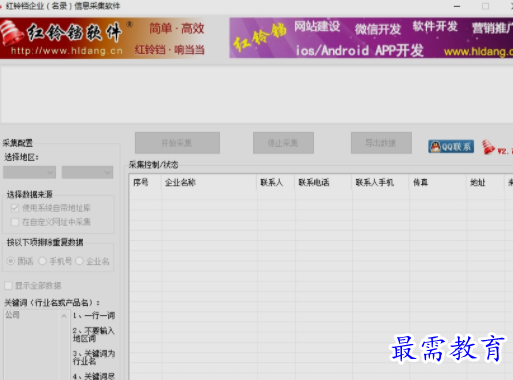Select the 固话 radio button
Viewport: 513px width, 380px height.
point(11,261)
